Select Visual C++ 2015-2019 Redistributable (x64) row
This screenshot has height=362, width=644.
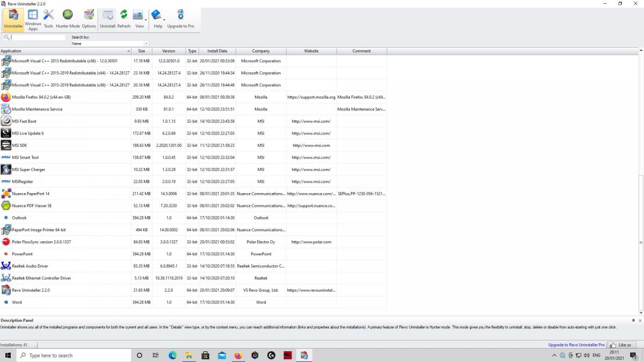[x=193, y=73]
